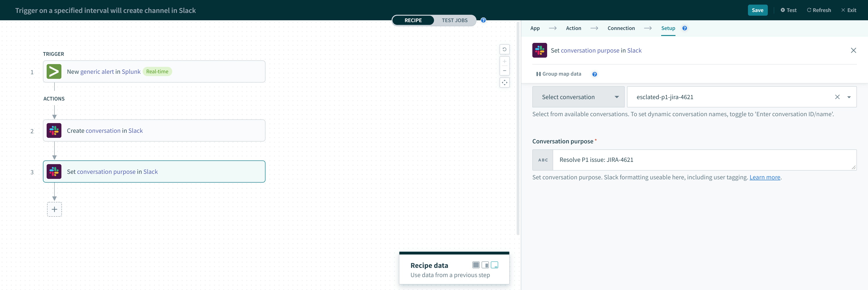Enable the setup step configuration panel

(x=668, y=28)
